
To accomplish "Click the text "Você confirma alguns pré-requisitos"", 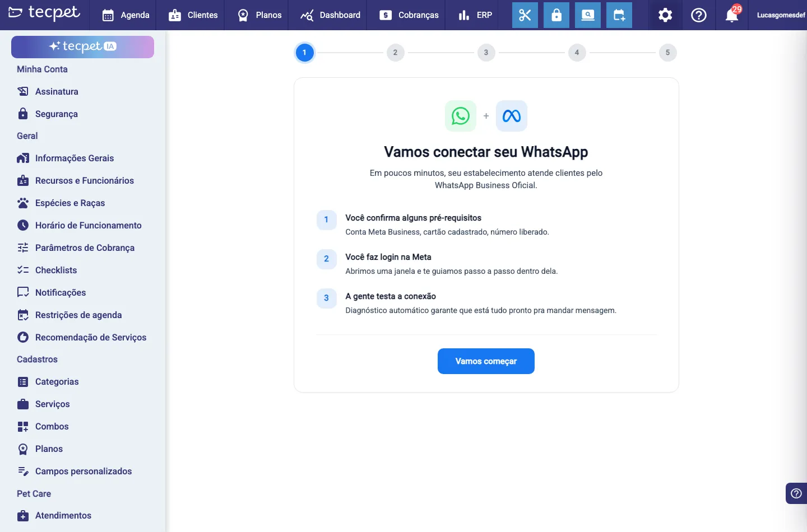I will click(413, 218).
